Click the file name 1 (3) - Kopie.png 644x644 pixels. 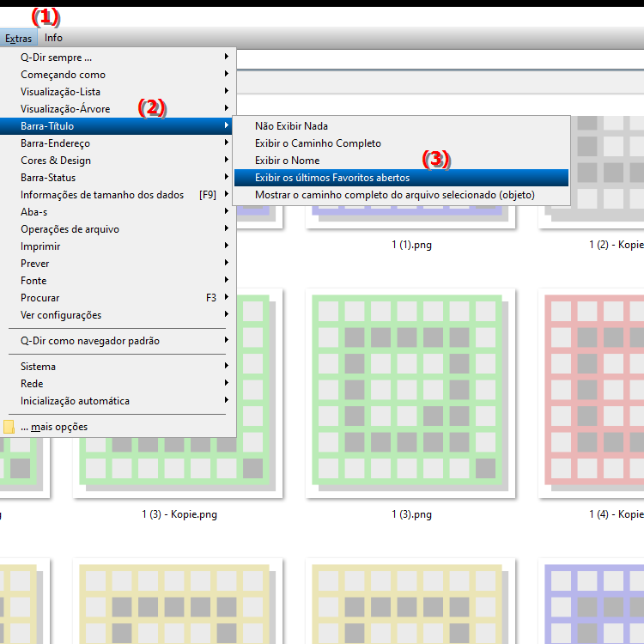point(179,514)
